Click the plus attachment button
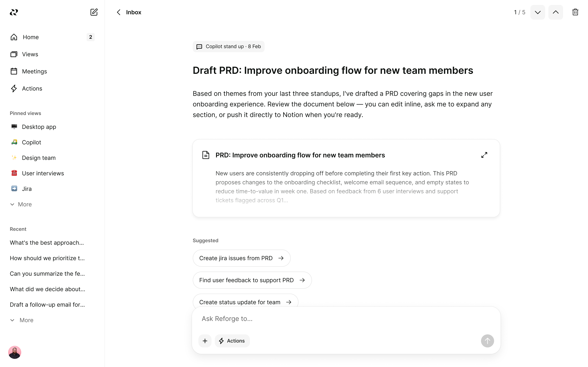 [x=205, y=341]
